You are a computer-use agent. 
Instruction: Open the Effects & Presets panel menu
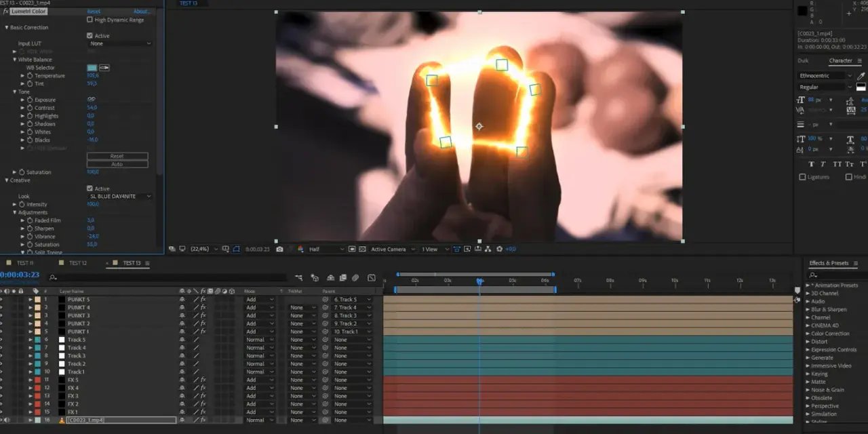pos(856,263)
